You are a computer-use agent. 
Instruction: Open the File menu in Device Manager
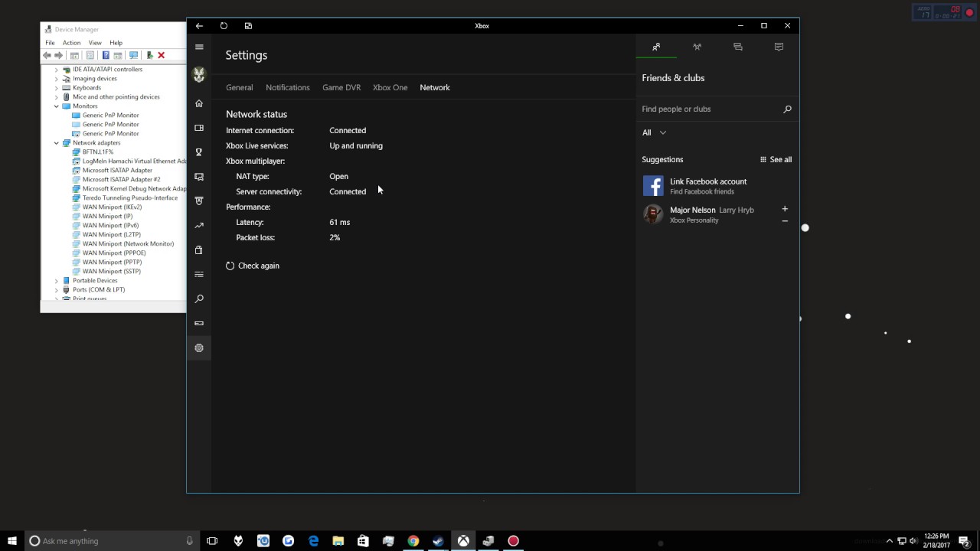click(x=50, y=43)
